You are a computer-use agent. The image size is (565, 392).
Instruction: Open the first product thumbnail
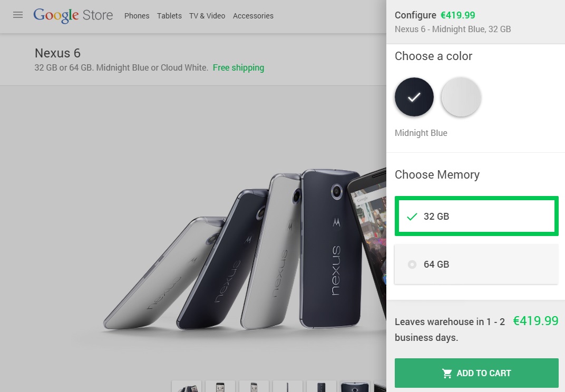point(187,387)
